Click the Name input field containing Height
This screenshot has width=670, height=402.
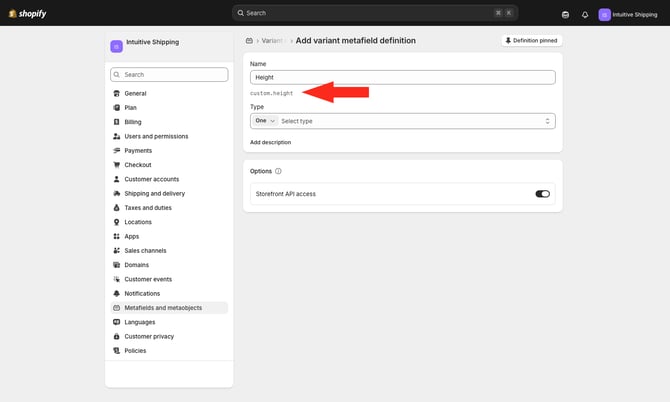tap(403, 77)
